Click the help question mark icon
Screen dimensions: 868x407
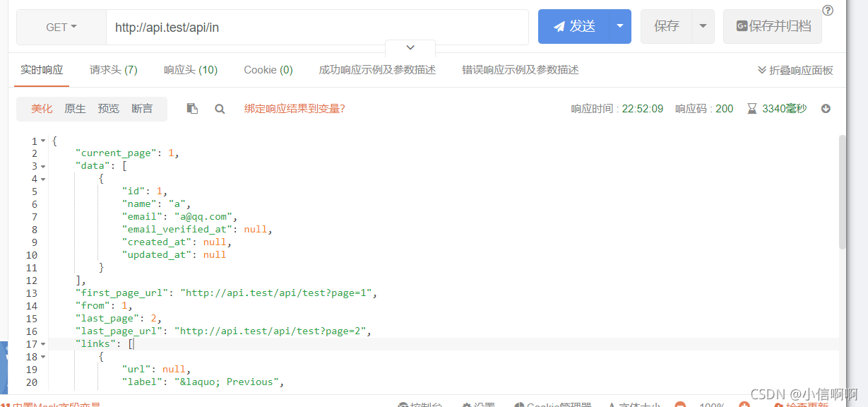[828, 11]
